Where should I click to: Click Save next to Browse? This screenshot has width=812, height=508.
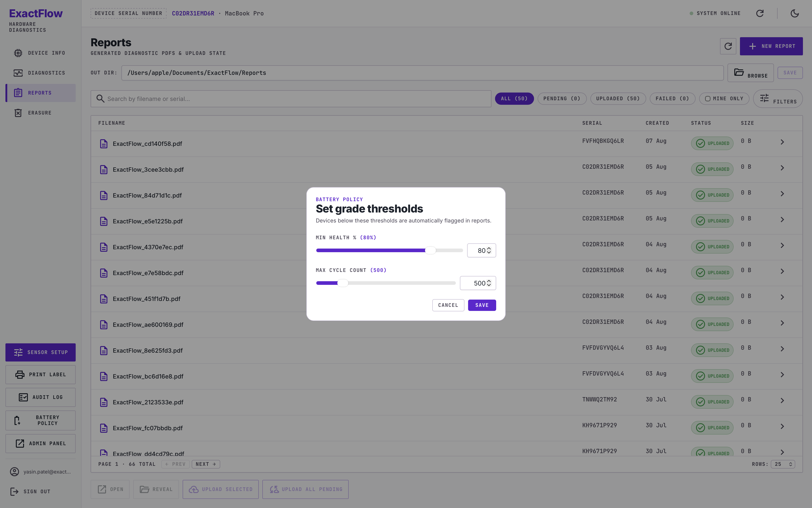tap(790, 73)
